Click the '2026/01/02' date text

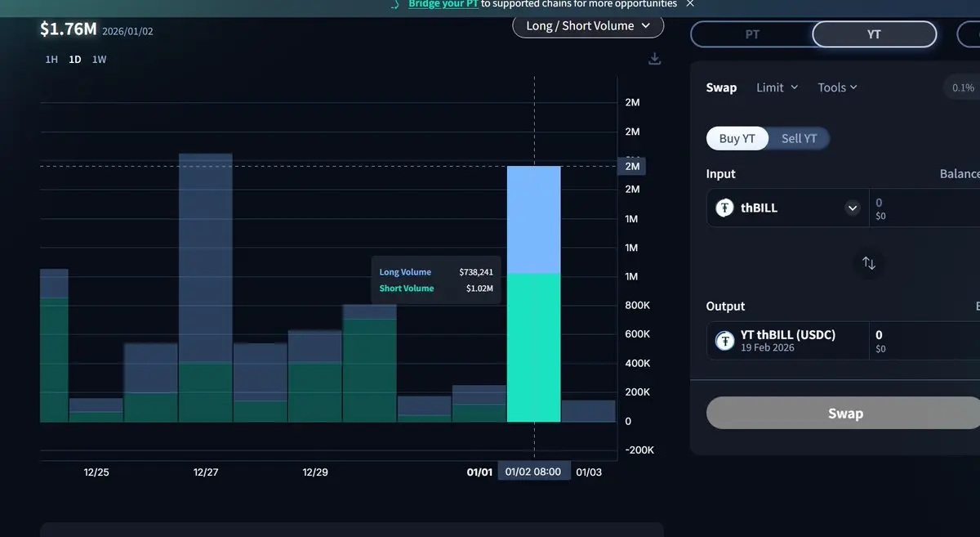point(128,31)
